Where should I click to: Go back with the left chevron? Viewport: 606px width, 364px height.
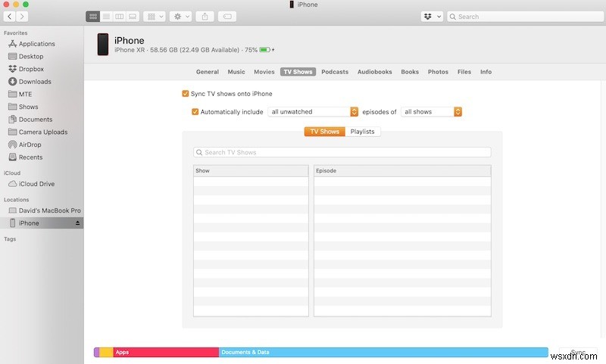pos(10,17)
